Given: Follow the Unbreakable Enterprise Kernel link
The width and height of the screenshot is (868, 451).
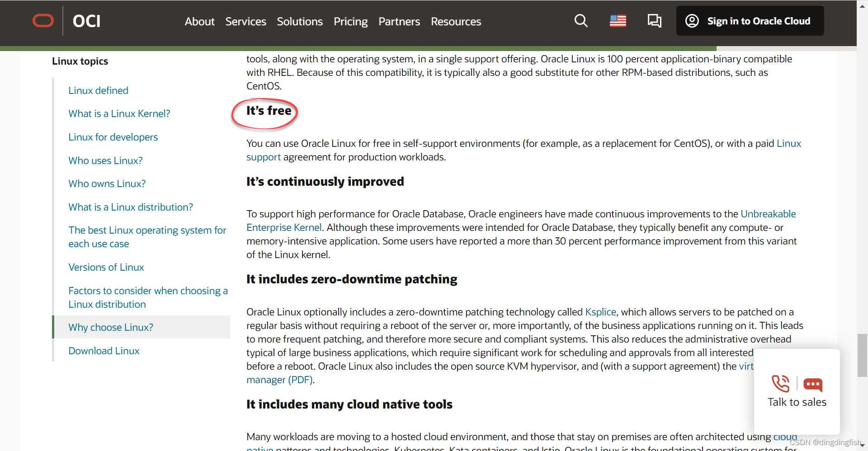Looking at the screenshot, I should click(768, 214).
